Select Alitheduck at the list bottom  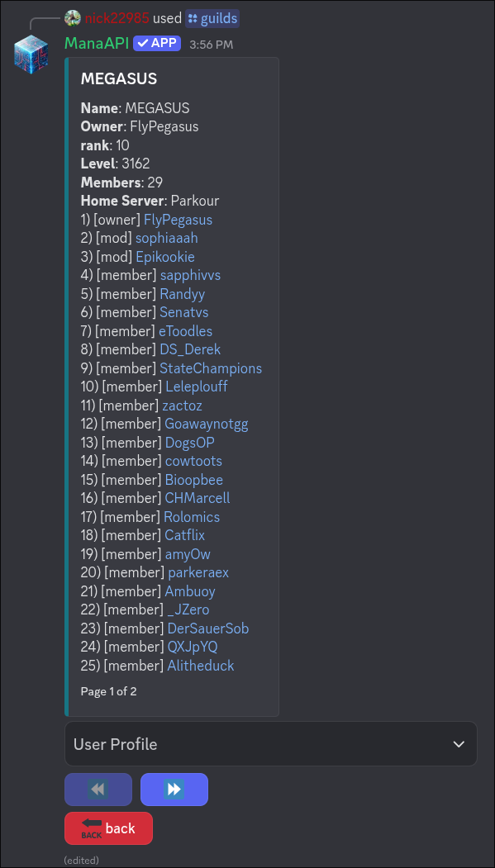coord(201,666)
